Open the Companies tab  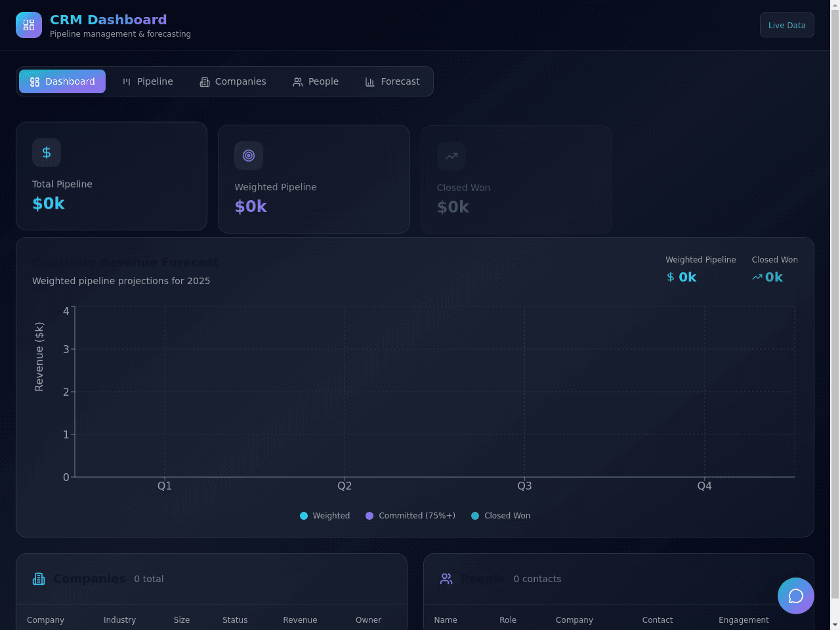pyautogui.click(x=233, y=81)
